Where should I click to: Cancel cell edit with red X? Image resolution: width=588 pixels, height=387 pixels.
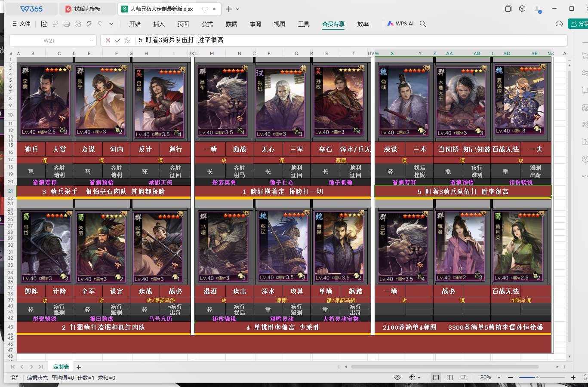coord(108,40)
